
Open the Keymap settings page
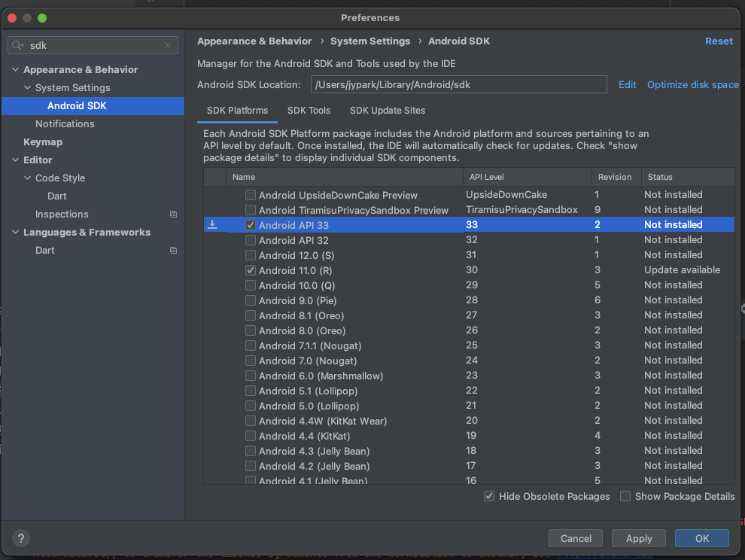click(43, 142)
